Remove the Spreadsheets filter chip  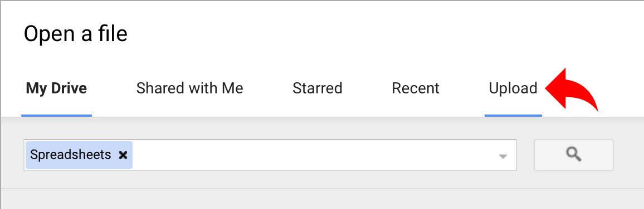point(123,155)
